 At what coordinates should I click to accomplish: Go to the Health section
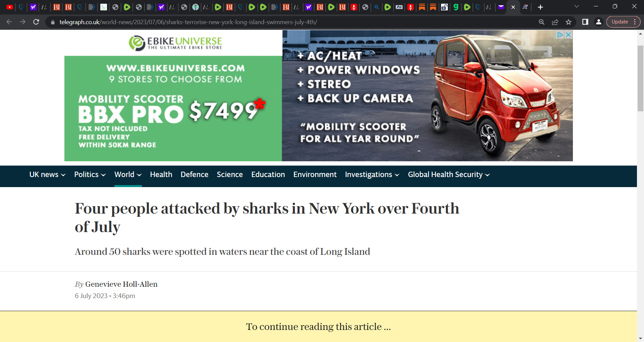pyautogui.click(x=161, y=175)
